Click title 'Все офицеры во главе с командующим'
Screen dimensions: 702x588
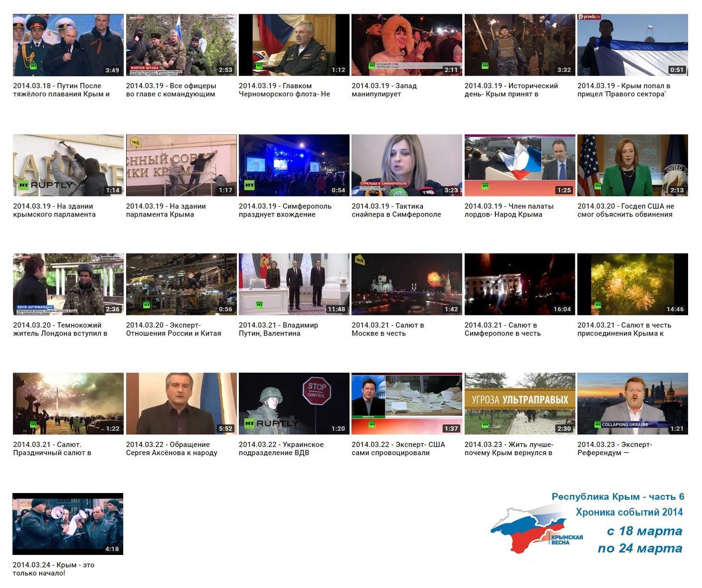(171, 90)
